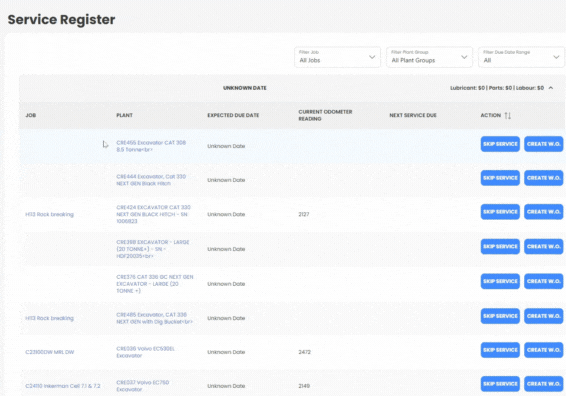Screen dimensions: 566x396
Task: Open plant link CRE485 Excavator CAT 336
Action: pyautogui.click(x=154, y=318)
